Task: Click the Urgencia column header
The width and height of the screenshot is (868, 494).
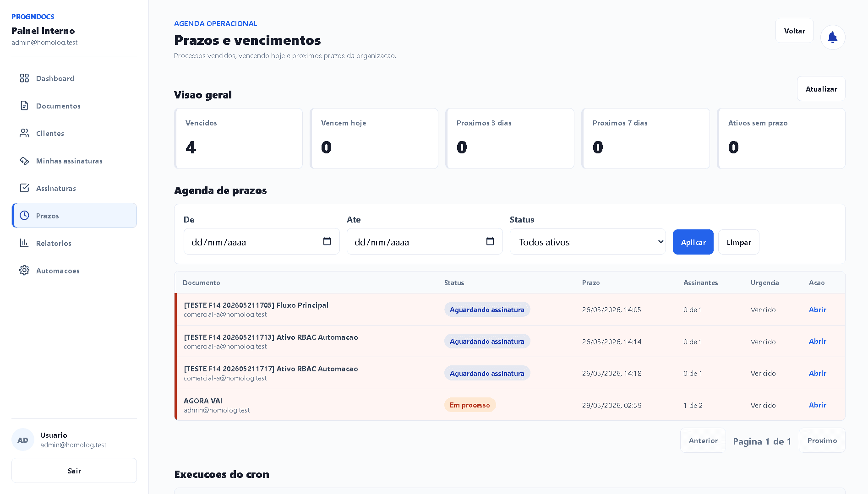Action: tap(764, 282)
